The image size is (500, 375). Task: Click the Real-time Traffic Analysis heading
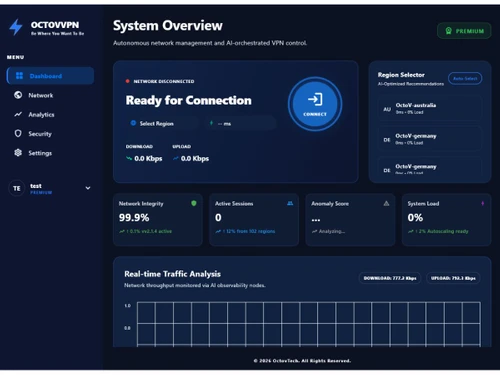[172, 274]
